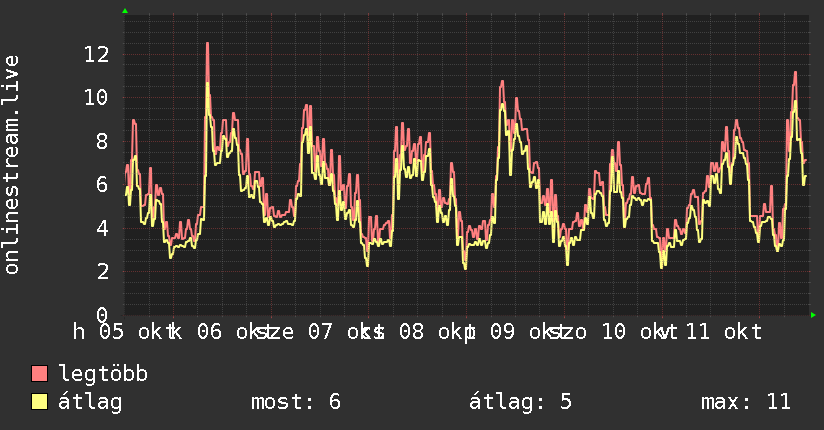The width and height of the screenshot is (824, 430).
Task: Click the '11 okt' date label
Action: pos(724,332)
